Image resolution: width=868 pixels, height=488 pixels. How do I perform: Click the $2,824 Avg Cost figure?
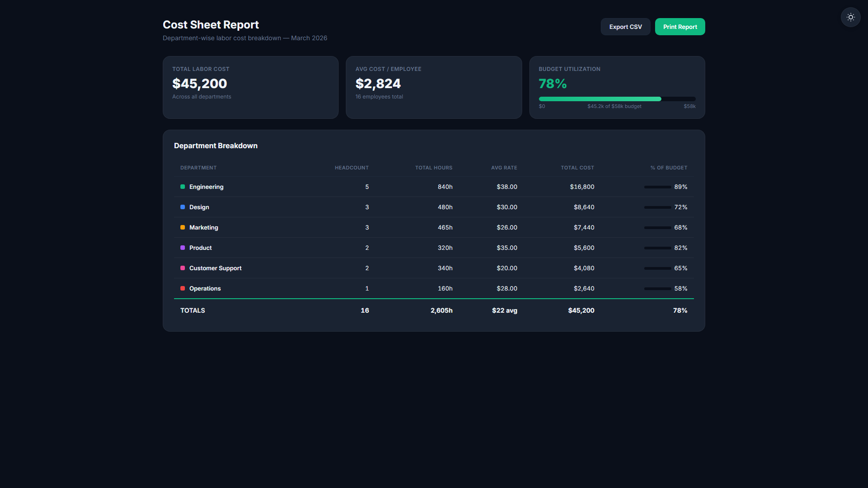tap(378, 84)
